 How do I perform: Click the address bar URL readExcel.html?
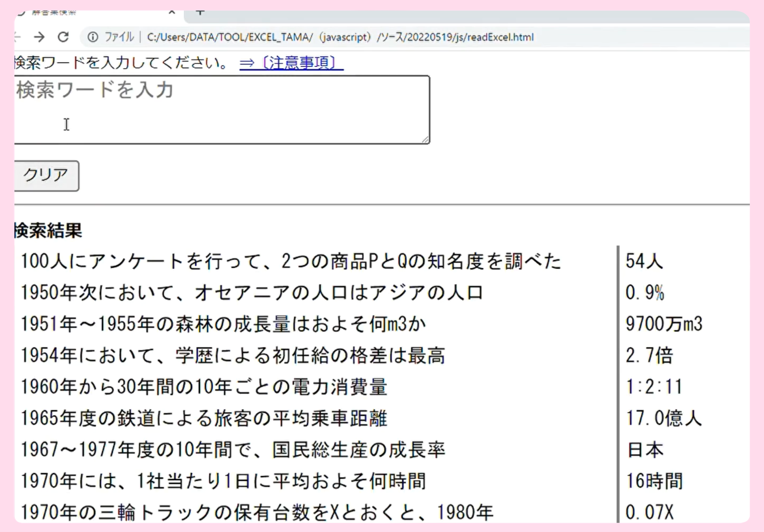(340, 37)
